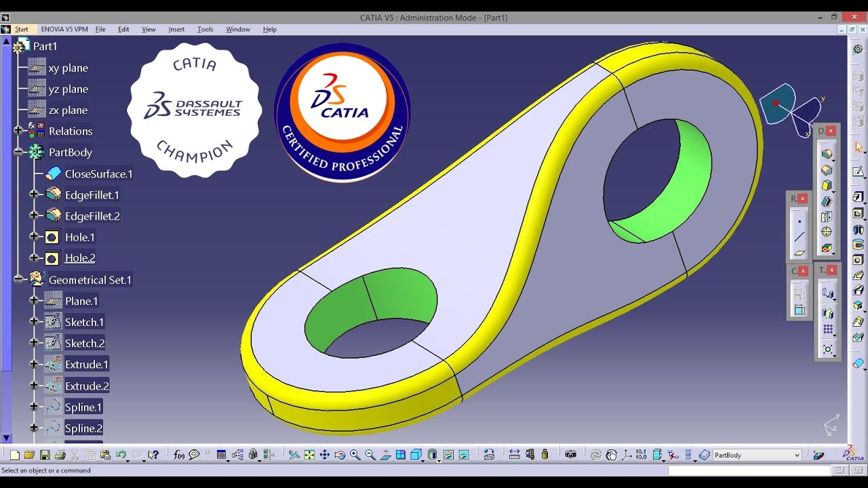
Task: Close the Transformation floating toolbar
Action: pos(831,270)
